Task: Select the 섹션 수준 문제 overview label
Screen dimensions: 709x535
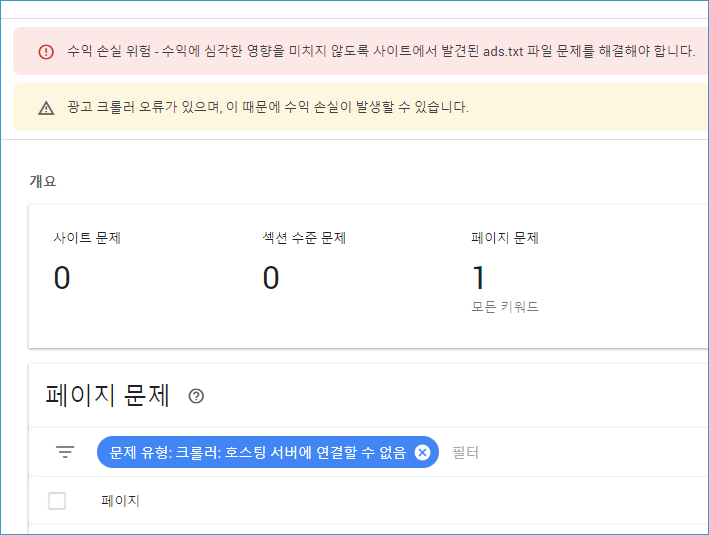Action: (x=304, y=237)
